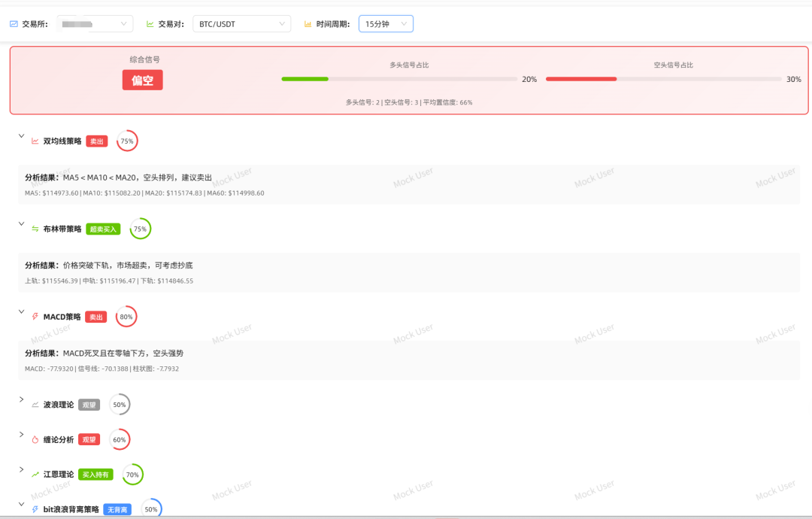
Task: Open the 15分钟 time period dropdown
Action: pyautogui.click(x=386, y=24)
